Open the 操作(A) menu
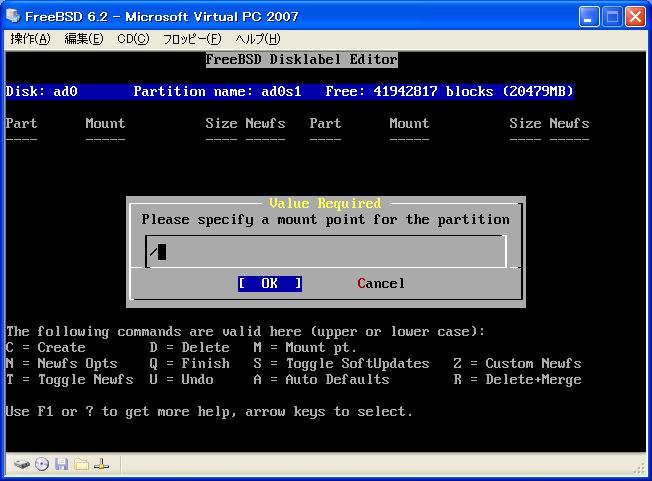The width and height of the screenshot is (652, 481). [30, 39]
